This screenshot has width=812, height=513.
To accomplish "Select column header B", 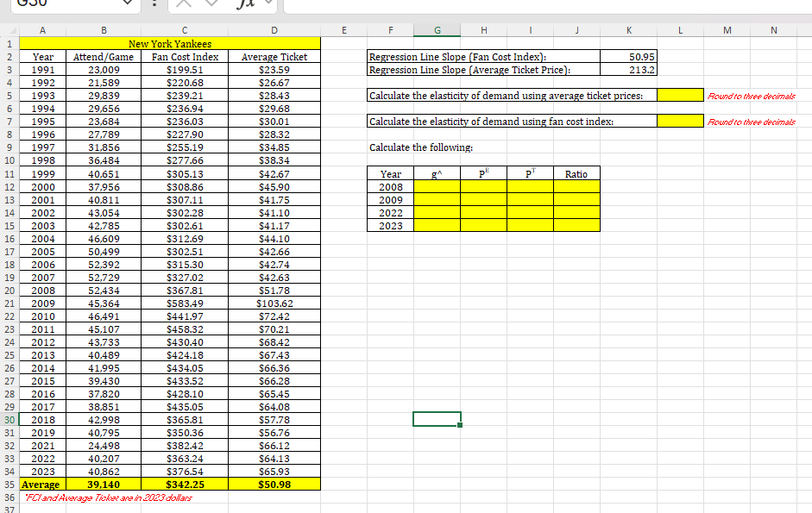I will coord(103,30).
